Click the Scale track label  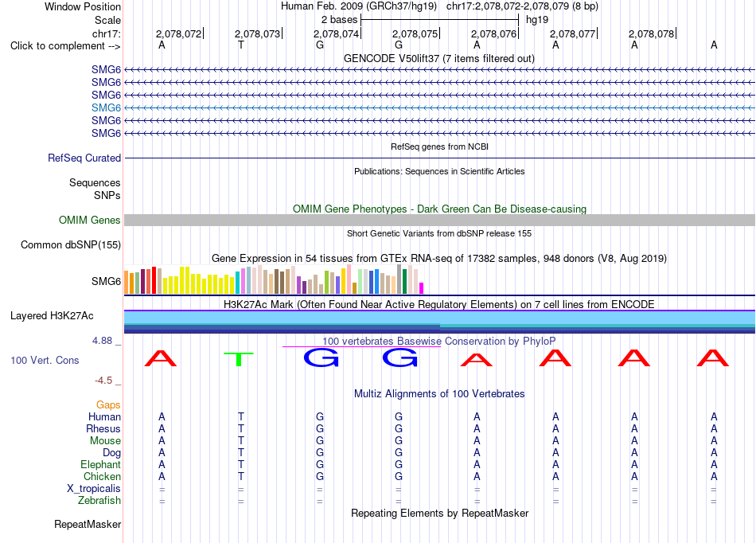[x=107, y=20]
